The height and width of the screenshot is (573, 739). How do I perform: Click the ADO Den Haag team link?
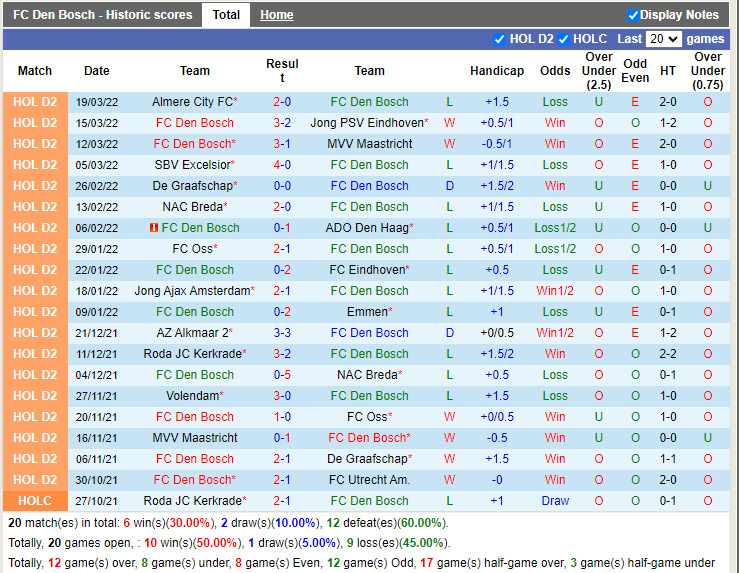[x=366, y=228]
